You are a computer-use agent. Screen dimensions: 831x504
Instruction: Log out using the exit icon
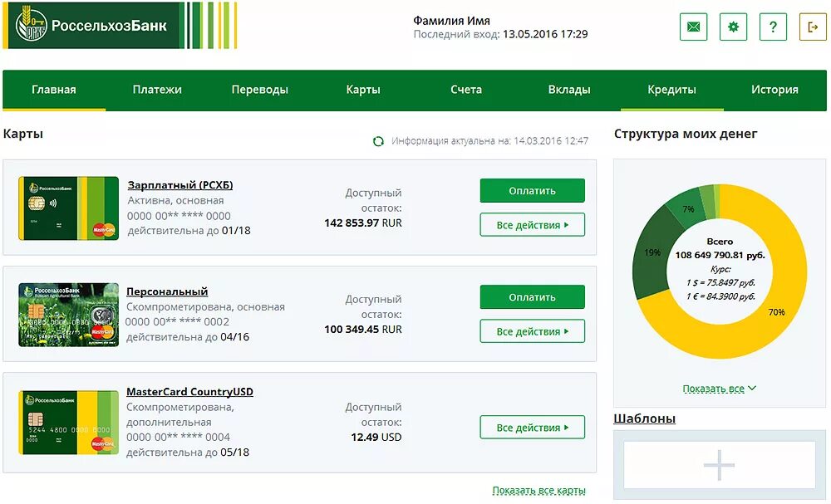tap(813, 27)
